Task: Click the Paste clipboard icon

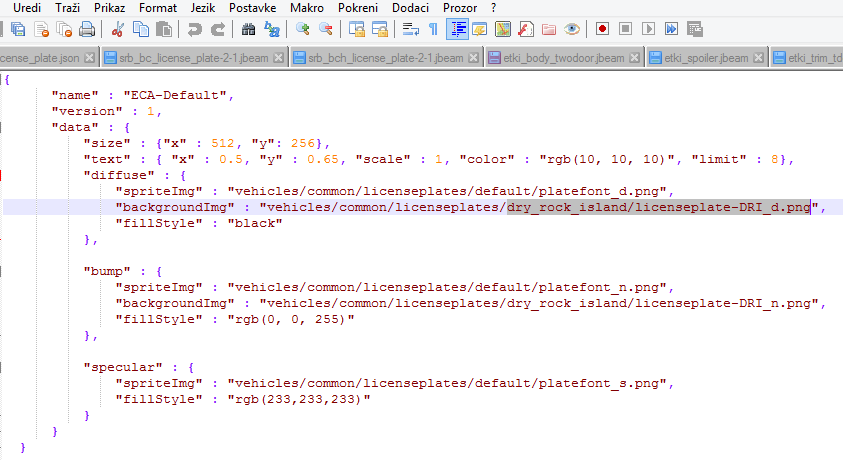Action: (164, 29)
